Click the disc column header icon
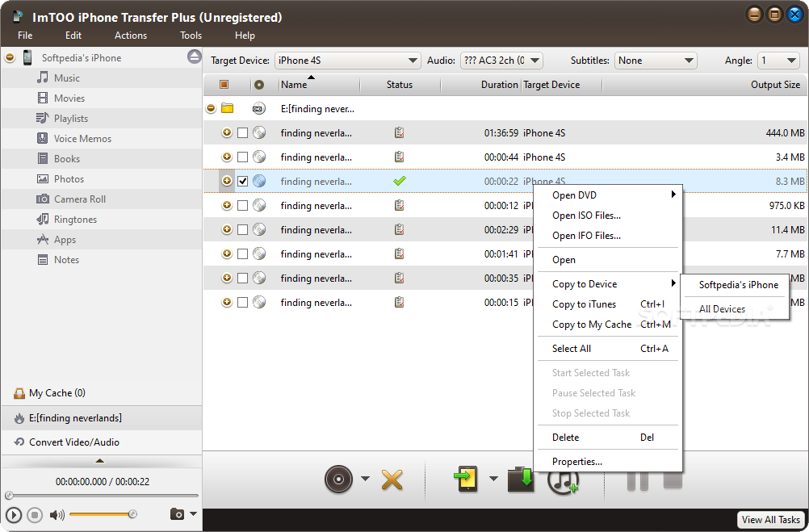Viewport: 809px width, 532px height. click(x=259, y=85)
